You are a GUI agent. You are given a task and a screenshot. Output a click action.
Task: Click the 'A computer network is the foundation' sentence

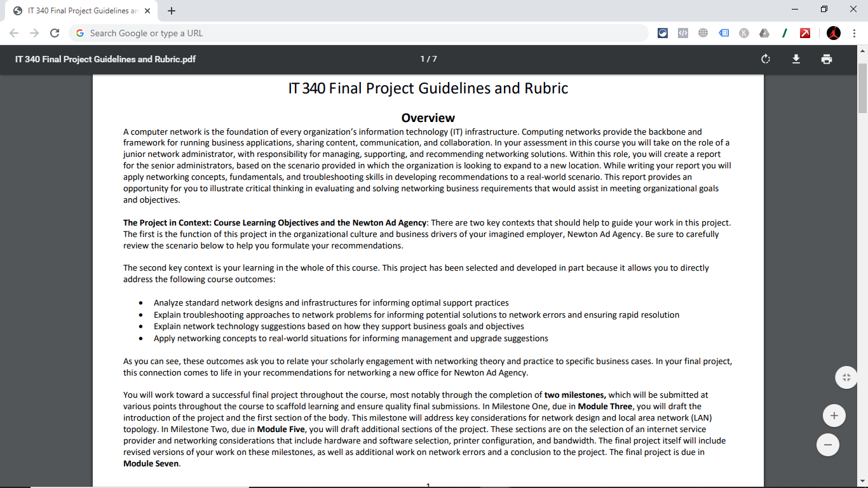point(321,132)
